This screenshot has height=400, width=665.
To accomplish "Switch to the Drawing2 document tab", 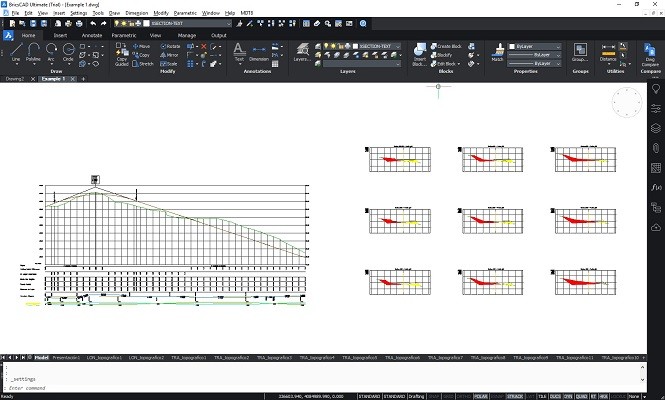I will tap(15, 79).
